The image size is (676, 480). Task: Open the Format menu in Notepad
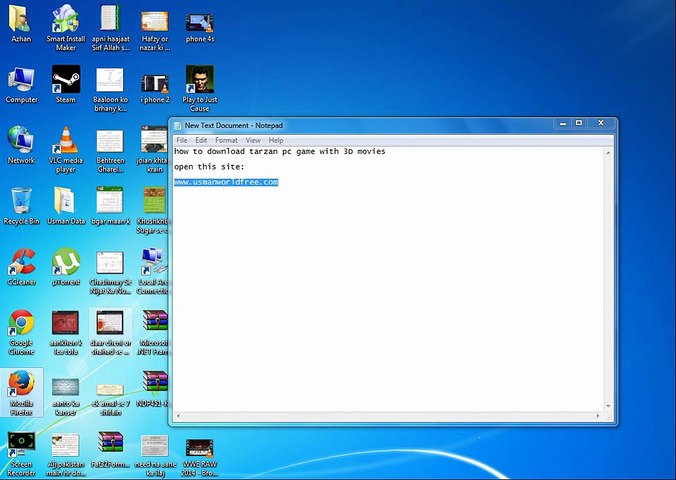point(226,140)
